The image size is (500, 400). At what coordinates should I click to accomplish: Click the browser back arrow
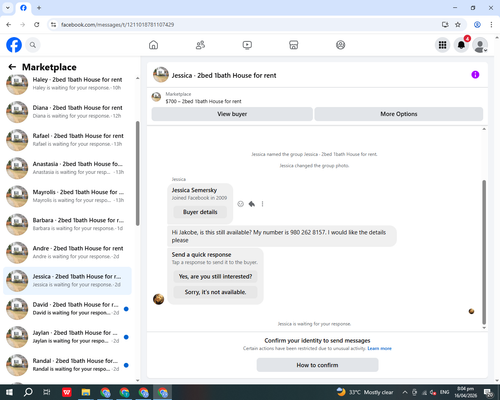point(9,25)
